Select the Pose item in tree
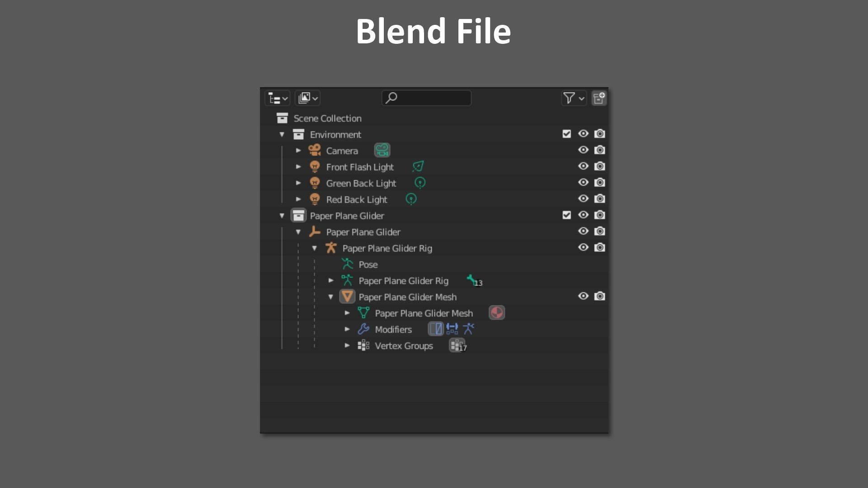 coord(368,264)
